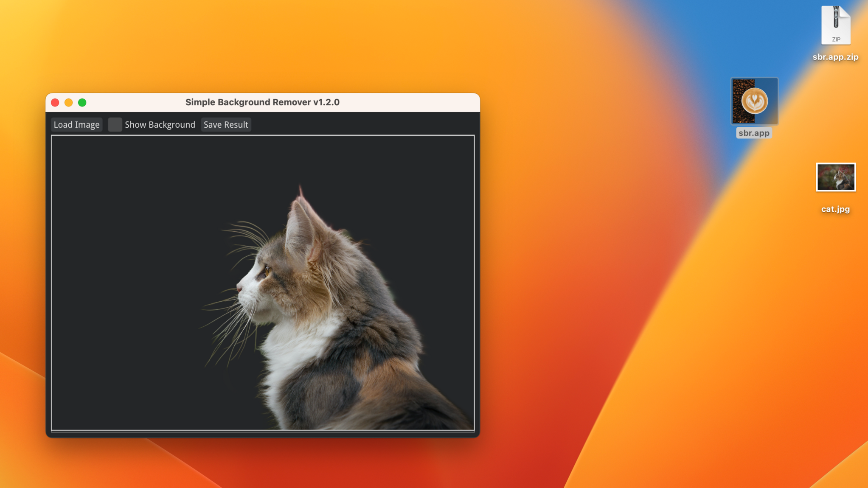Select the sbr.app icon on the desktop
868x488 pixels.
(x=754, y=101)
